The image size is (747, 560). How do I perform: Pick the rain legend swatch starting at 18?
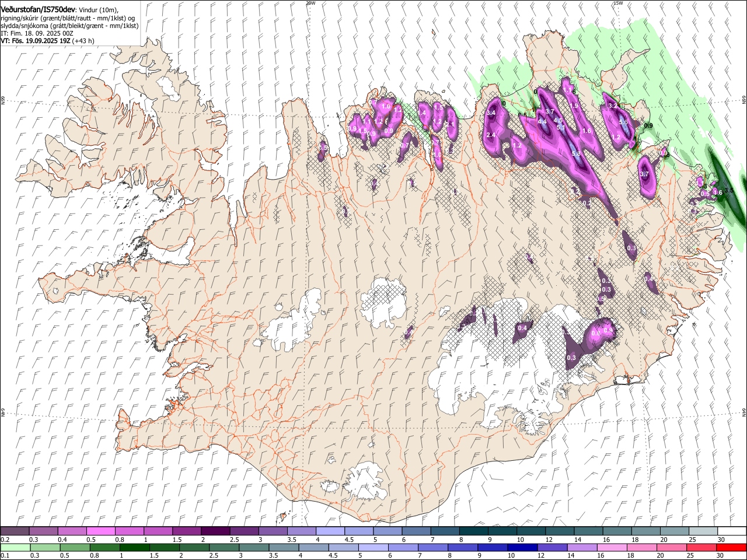tap(641, 548)
